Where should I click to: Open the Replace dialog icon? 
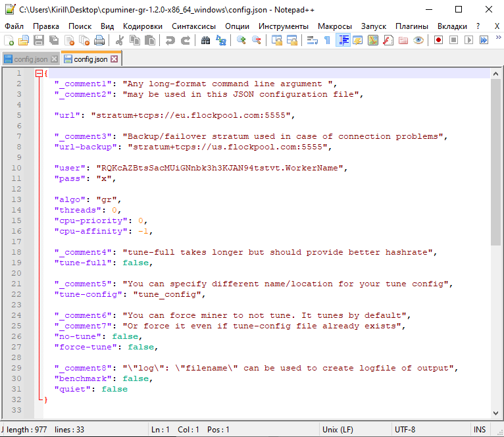click(x=221, y=41)
